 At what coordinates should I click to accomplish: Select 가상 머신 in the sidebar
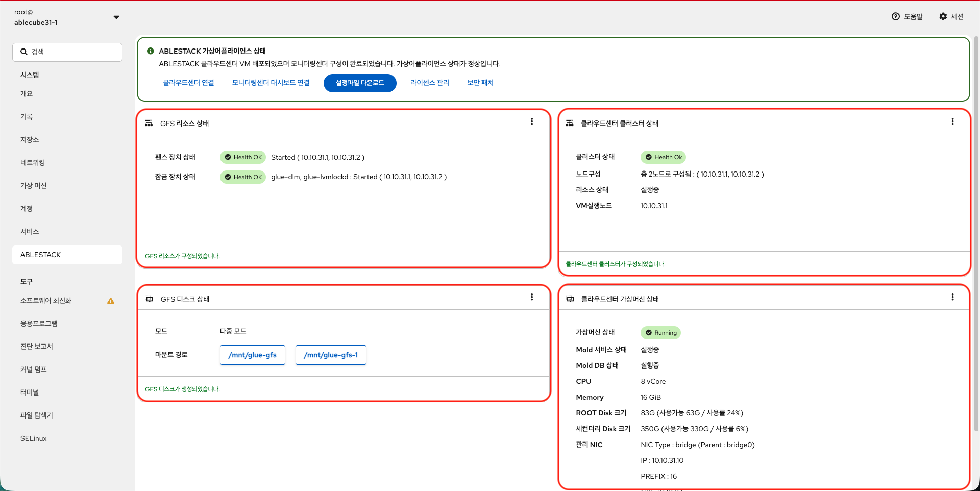tap(67, 186)
